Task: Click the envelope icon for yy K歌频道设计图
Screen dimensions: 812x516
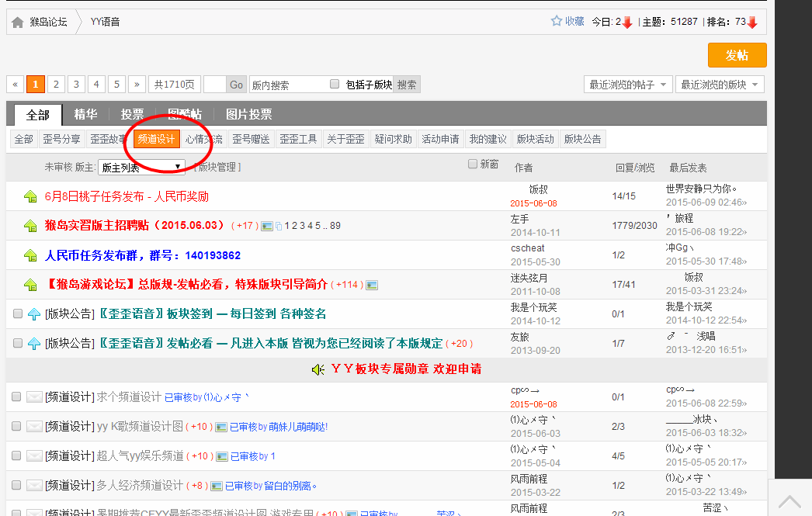Action: [x=35, y=427]
